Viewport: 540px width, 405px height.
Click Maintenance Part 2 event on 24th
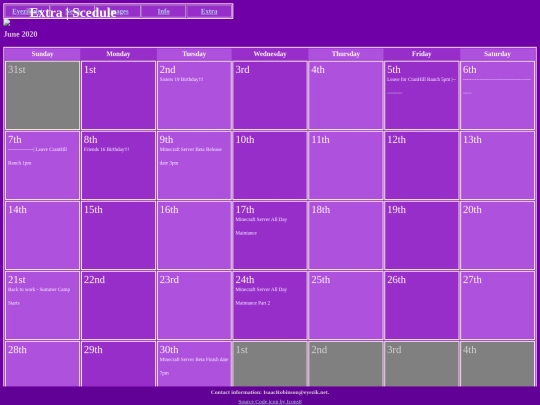pos(261,296)
